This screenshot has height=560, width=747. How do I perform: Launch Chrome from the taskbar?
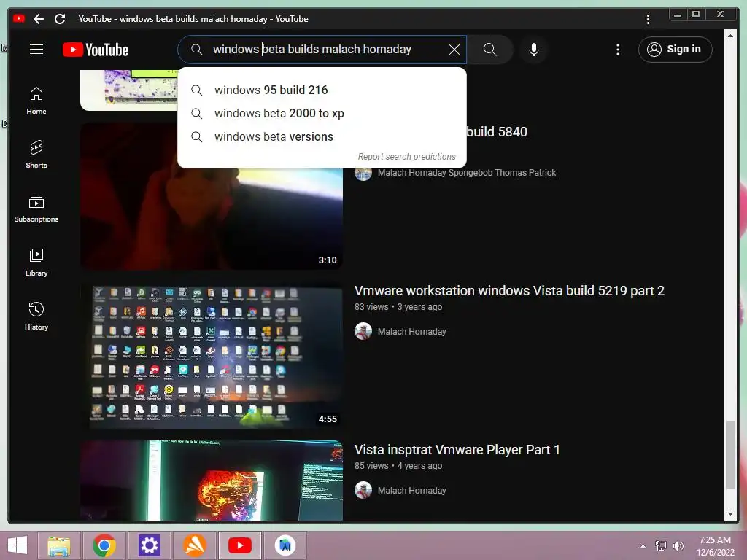tap(104, 545)
